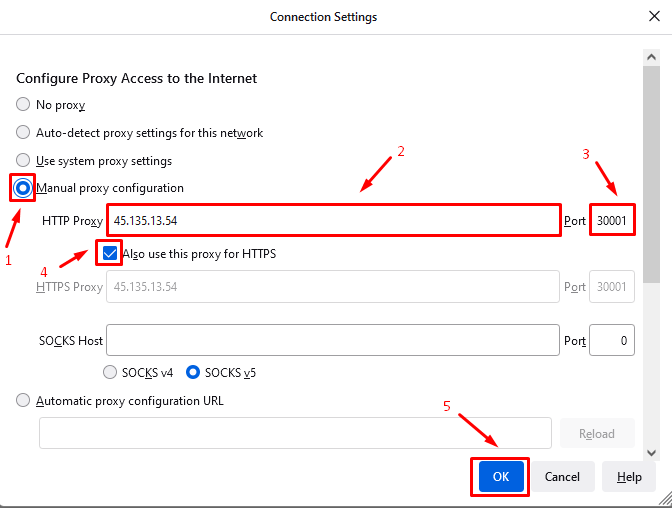
Task: Select the SOCKS v4 option
Action: click(110, 372)
